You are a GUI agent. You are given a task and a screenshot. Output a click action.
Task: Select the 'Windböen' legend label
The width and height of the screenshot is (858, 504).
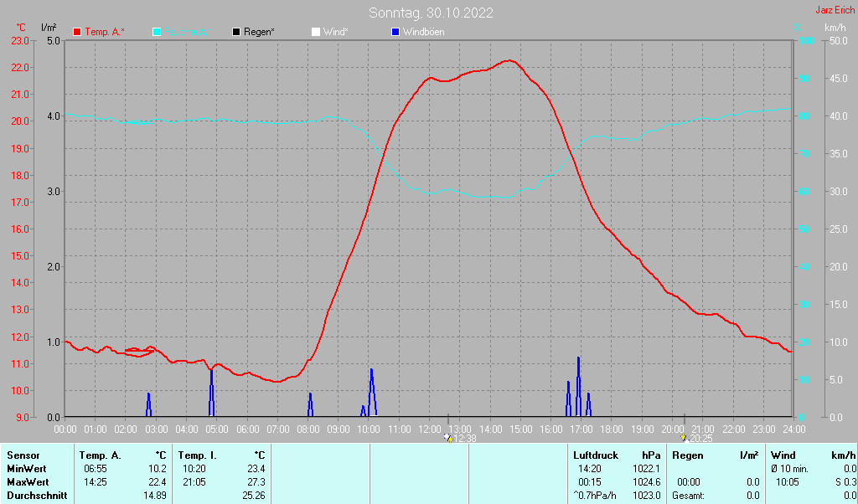423,33
